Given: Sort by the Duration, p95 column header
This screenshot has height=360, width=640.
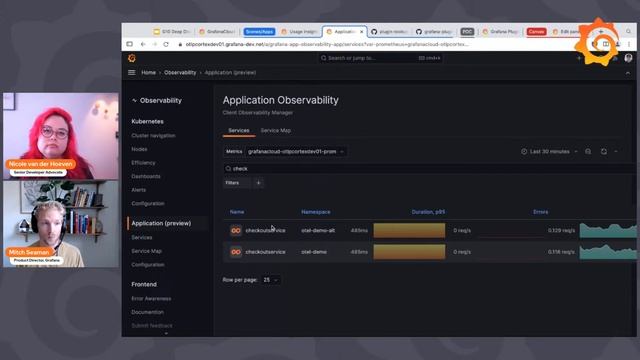Looking at the screenshot, I should [x=428, y=212].
